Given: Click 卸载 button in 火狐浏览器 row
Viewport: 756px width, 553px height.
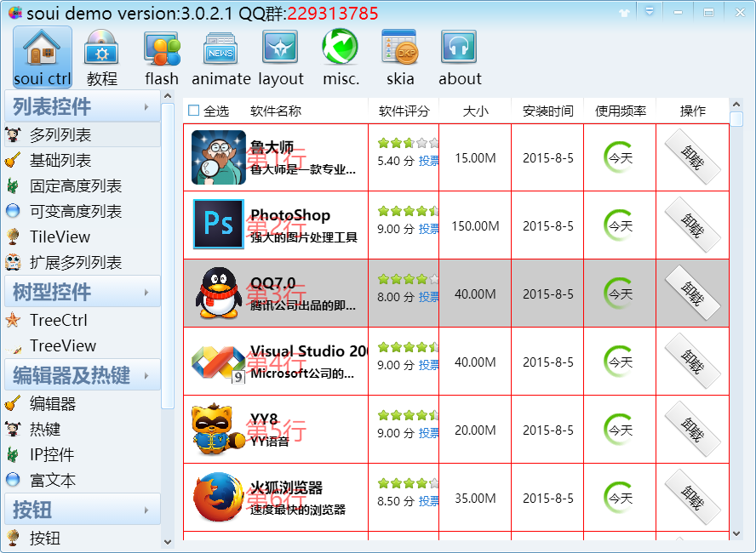Looking at the screenshot, I should pyautogui.click(x=693, y=497).
